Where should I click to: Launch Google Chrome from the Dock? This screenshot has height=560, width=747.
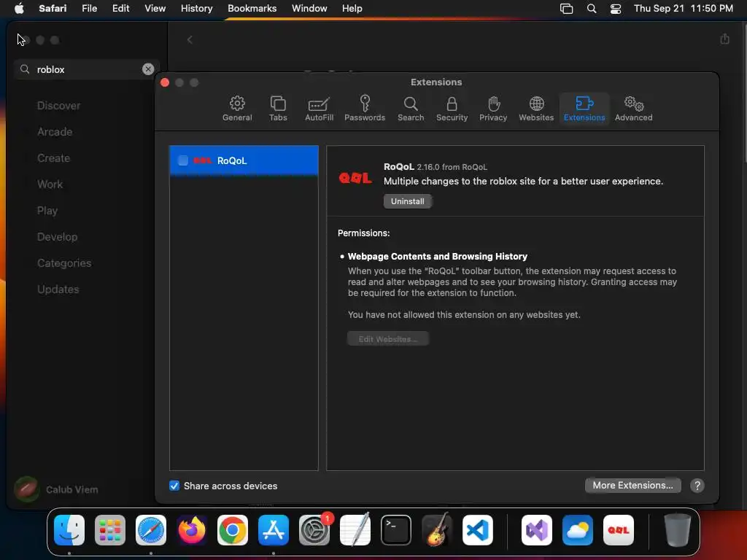tap(233, 530)
